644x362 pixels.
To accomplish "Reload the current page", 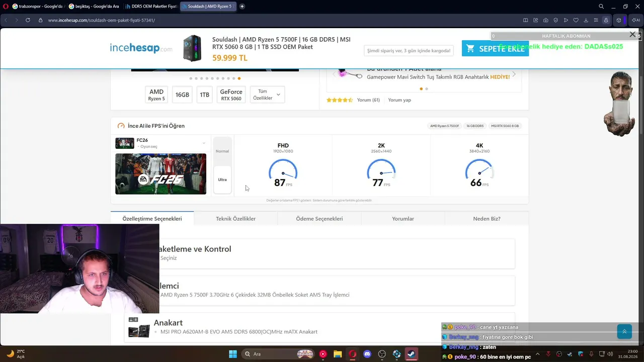I will pos(28,20).
